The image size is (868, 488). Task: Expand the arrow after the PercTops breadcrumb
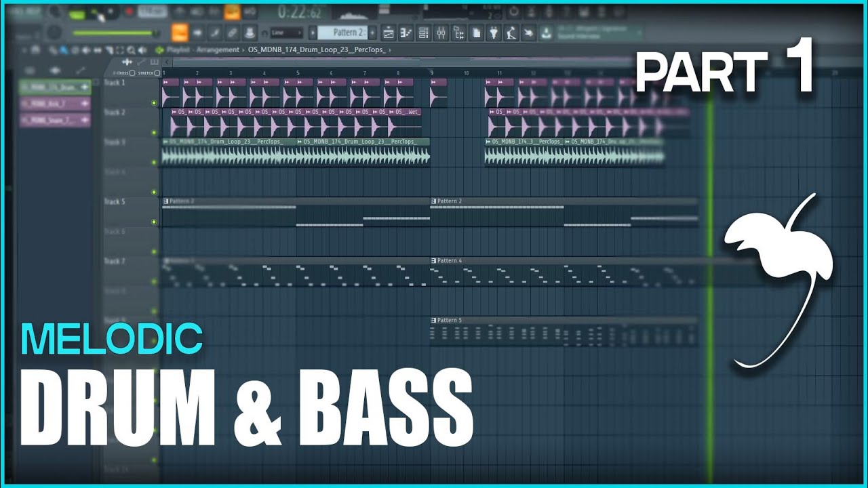click(x=390, y=50)
